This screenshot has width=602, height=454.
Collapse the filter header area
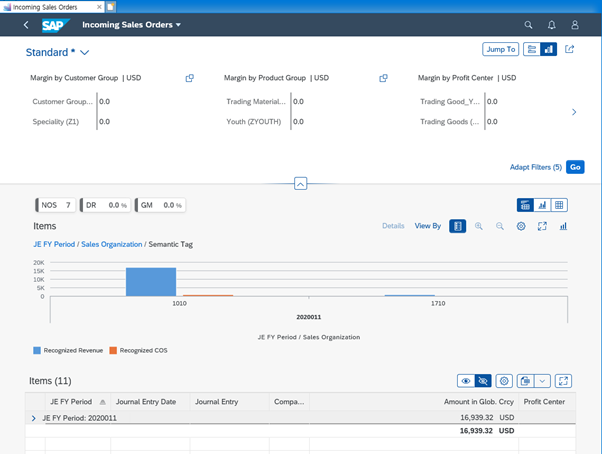coord(300,183)
